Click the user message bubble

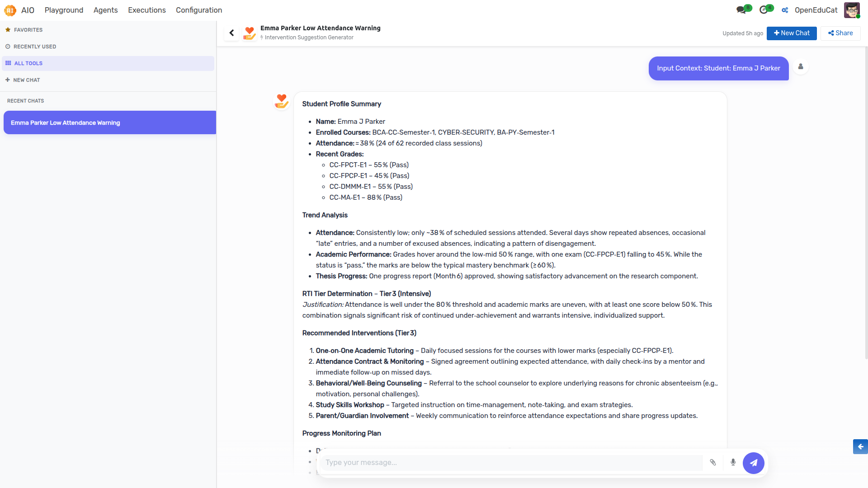[x=718, y=68]
